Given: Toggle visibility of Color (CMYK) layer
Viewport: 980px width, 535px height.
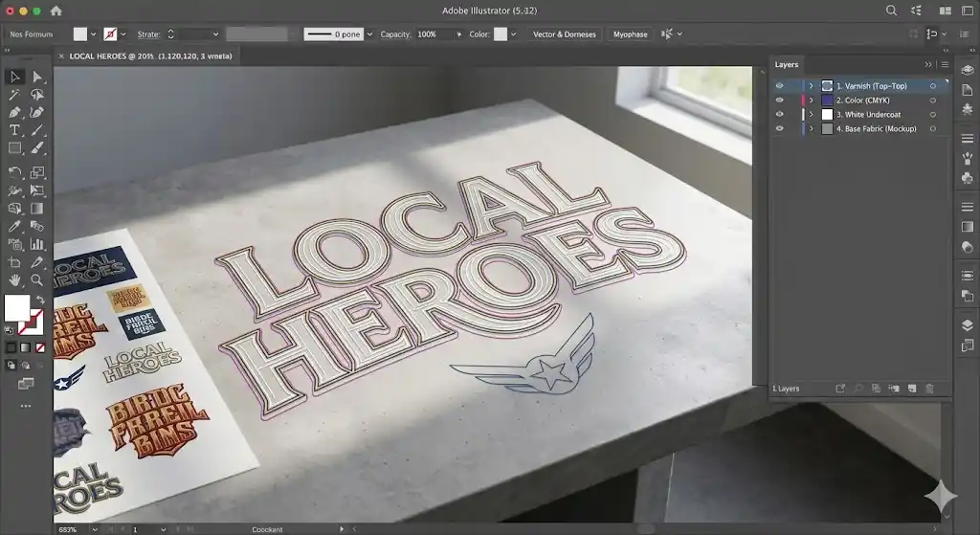Looking at the screenshot, I should 779,100.
